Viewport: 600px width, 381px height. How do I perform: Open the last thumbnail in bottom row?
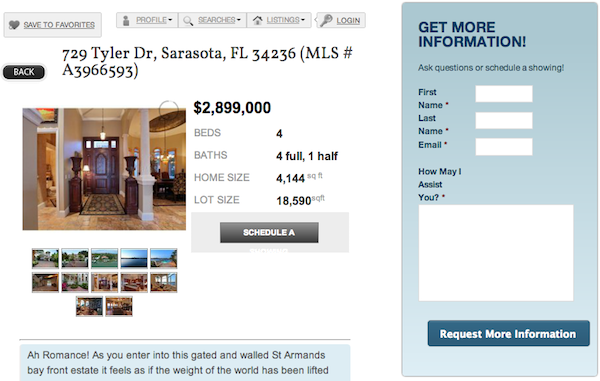point(119,306)
